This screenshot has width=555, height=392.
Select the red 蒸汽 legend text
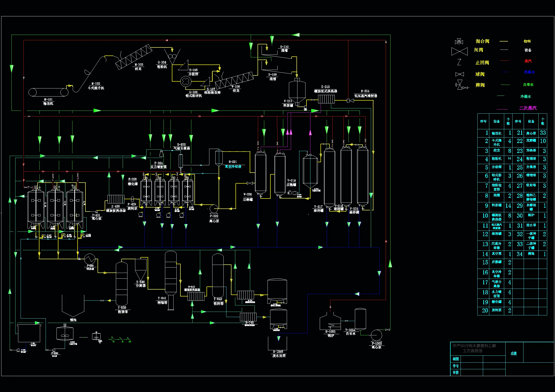(x=528, y=61)
